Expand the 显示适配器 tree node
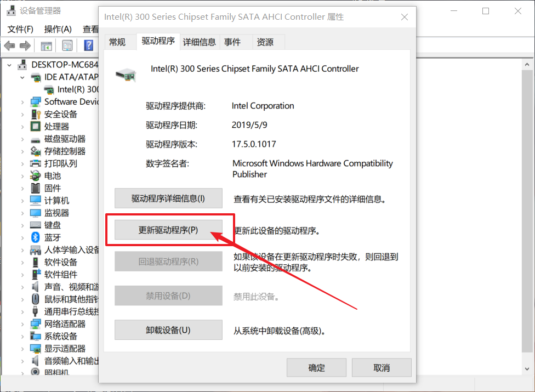Image resolution: width=535 pixels, height=392 pixels. click(x=22, y=349)
